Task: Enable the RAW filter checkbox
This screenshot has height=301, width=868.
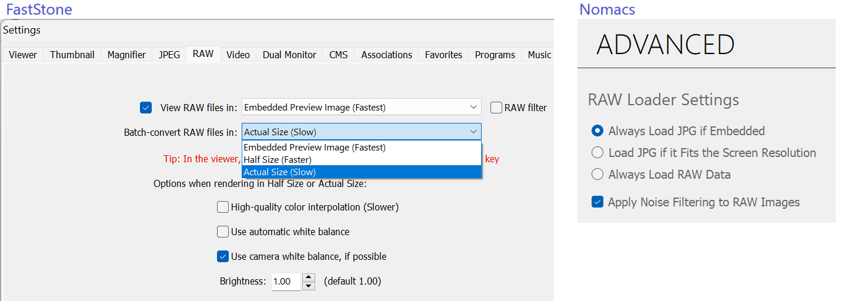Action: (496, 108)
